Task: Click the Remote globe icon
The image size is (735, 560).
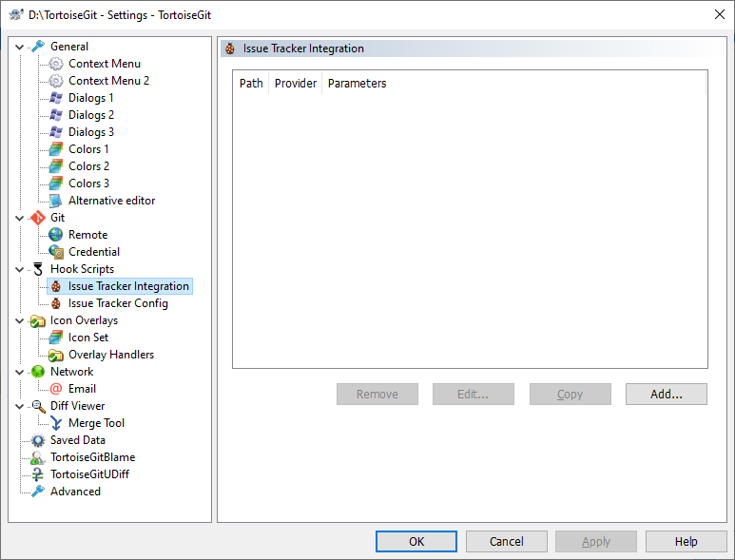Action: tap(56, 235)
